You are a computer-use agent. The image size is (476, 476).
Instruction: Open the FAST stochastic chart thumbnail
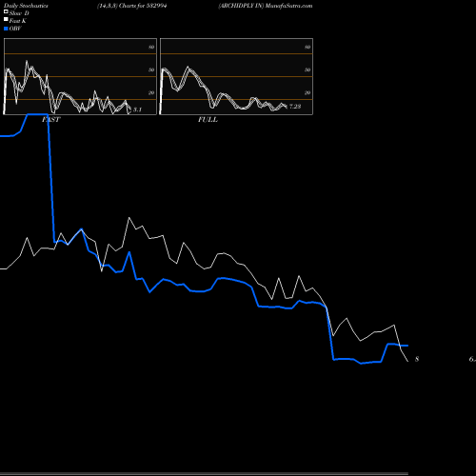click(x=80, y=76)
